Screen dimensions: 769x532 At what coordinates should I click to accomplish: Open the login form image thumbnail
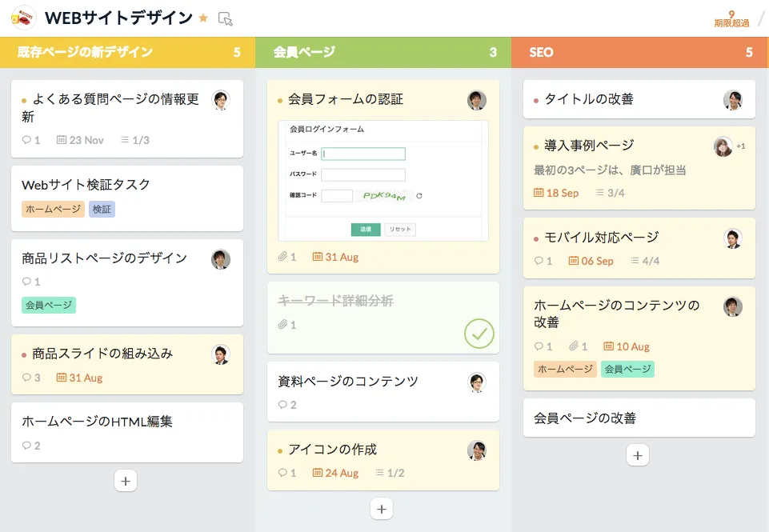[x=383, y=181]
